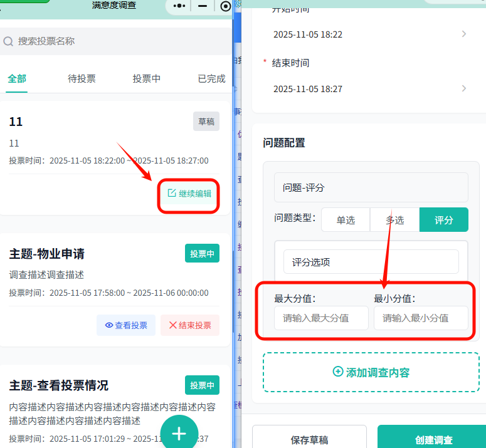This screenshot has width=486, height=448.
Task: Open the start time picker chevron
Action: pos(464,34)
